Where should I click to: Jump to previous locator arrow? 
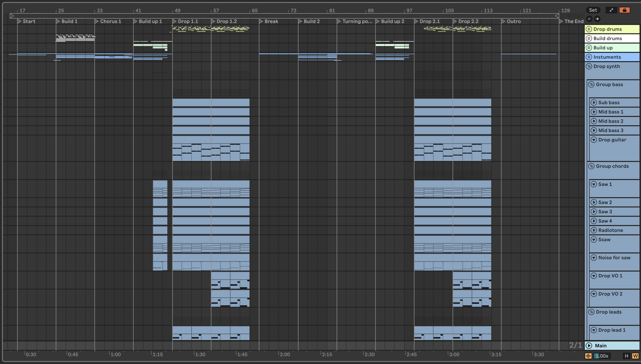(x=589, y=19)
